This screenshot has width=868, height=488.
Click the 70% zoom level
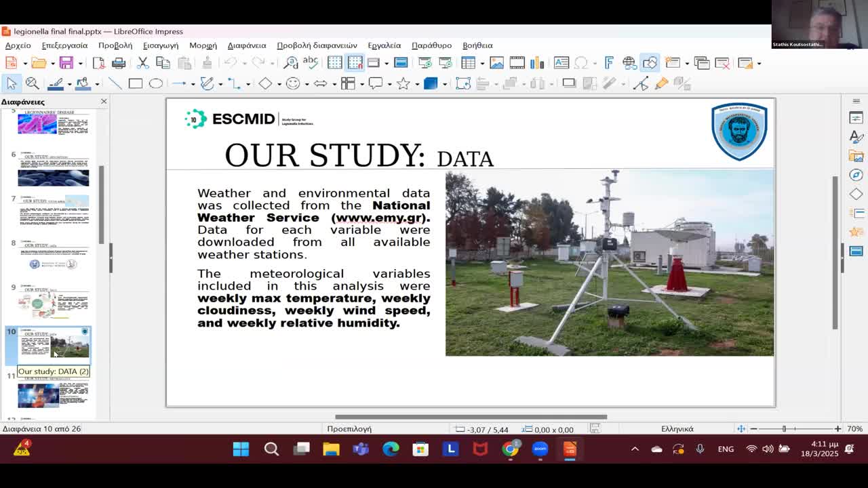[x=854, y=429]
